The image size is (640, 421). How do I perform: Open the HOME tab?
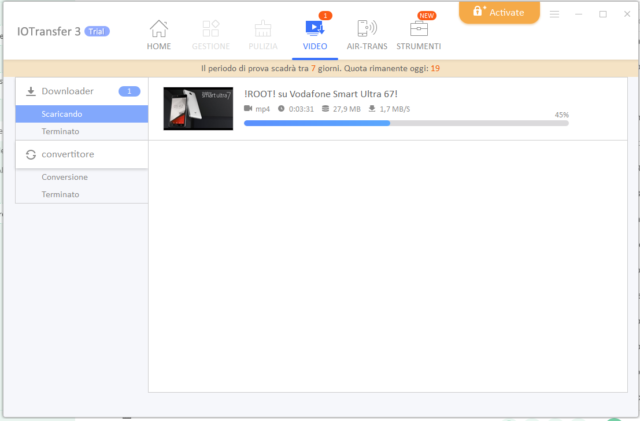(159, 36)
